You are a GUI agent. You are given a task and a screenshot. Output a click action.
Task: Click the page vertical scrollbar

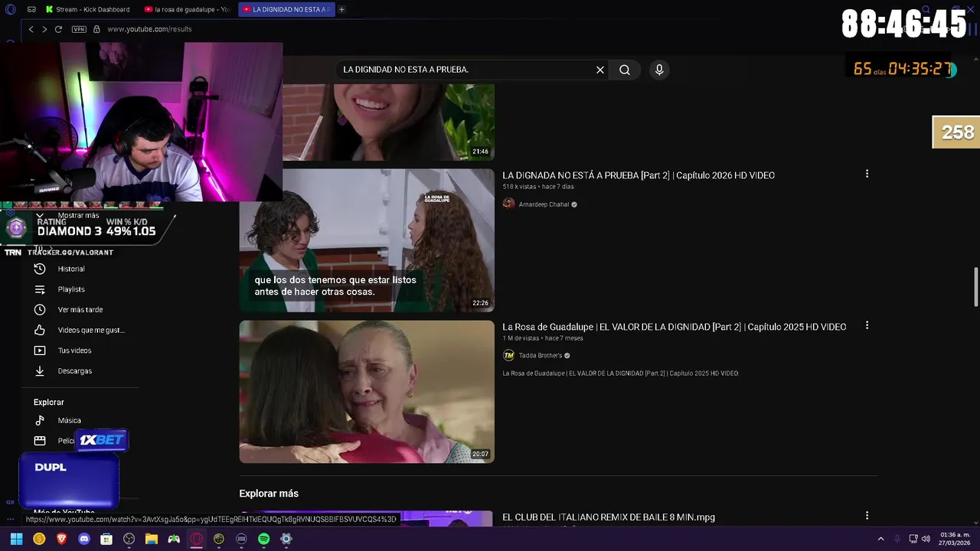click(975, 287)
